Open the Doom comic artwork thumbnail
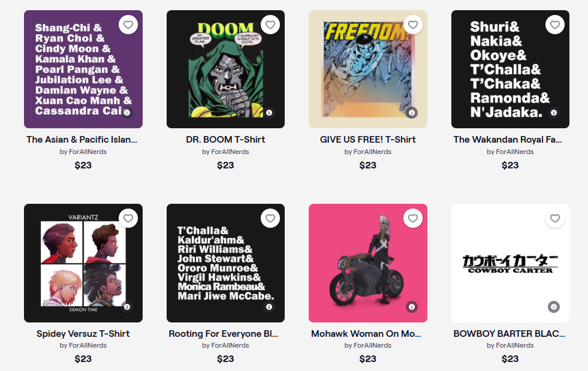Screen dimensions: 588x371 225,69
